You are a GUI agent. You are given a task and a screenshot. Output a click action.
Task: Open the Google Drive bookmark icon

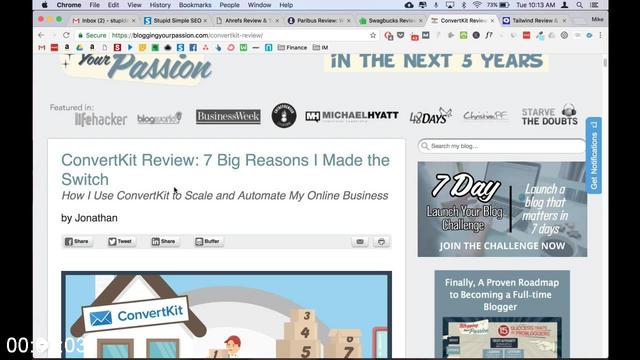pos(80,48)
